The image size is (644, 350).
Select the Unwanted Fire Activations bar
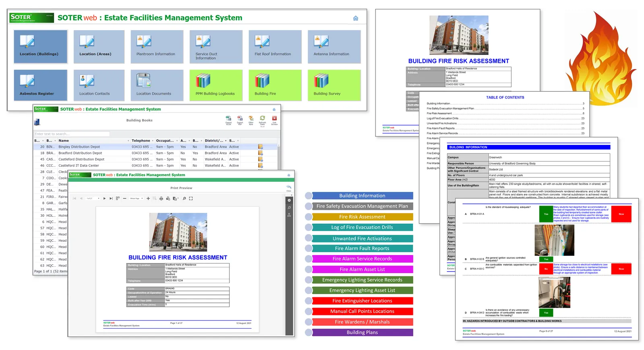pos(362,239)
